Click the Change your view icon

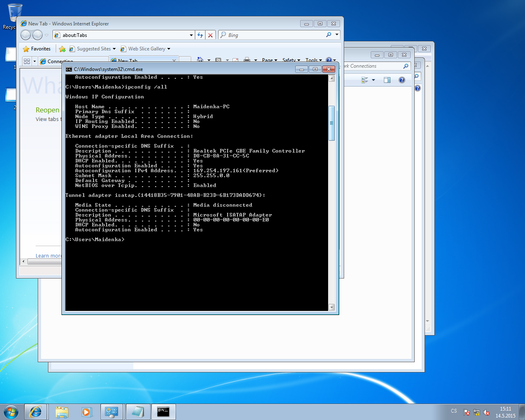tap(365, 80)
